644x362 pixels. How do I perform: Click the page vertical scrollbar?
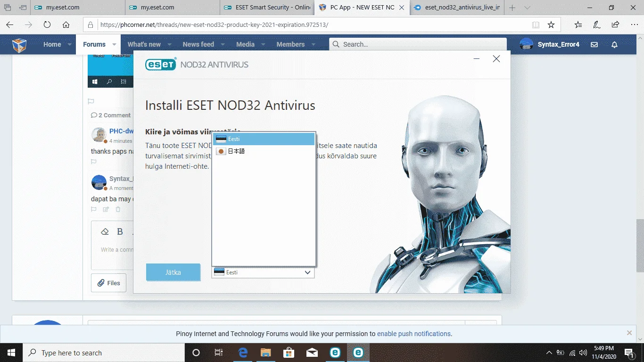(x=640, y=245)
